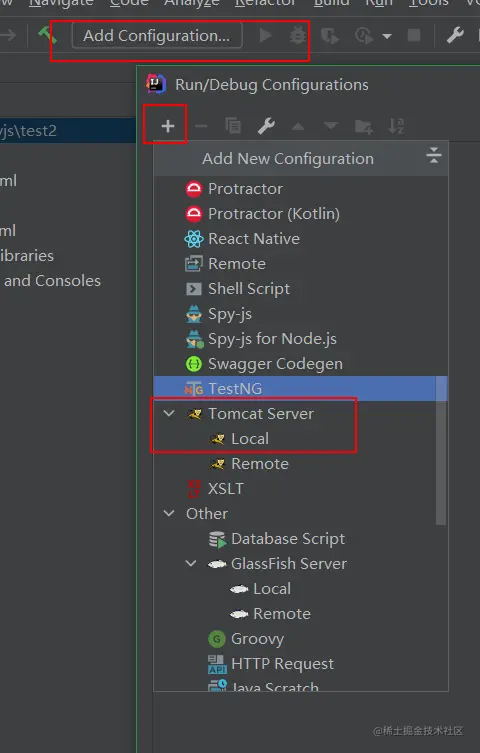Click the Edit Templates wrench icon
The width and height of the screenshot is (480, 753).
tap(266, 126)
